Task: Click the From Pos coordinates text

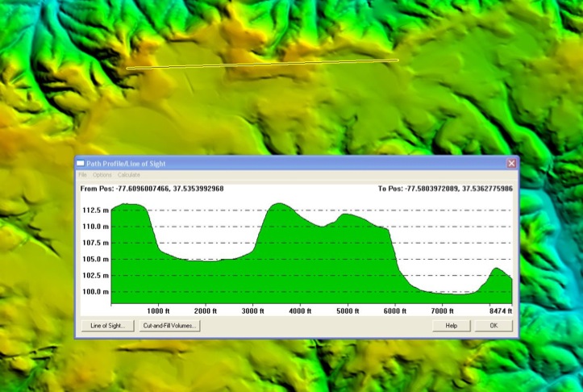Action: point(152,189)
